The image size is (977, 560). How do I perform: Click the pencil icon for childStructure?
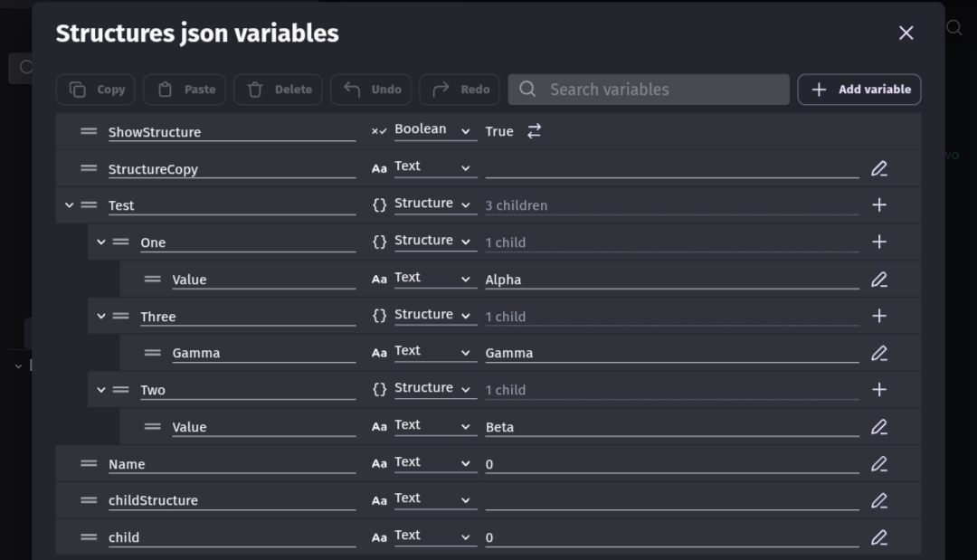point(878,500)
